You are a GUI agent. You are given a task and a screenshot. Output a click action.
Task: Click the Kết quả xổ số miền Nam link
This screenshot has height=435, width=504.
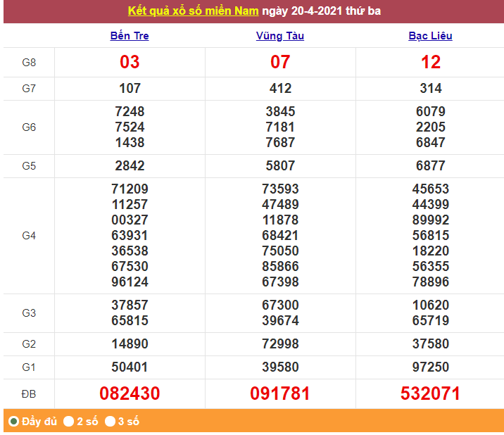tap(193, 11)
